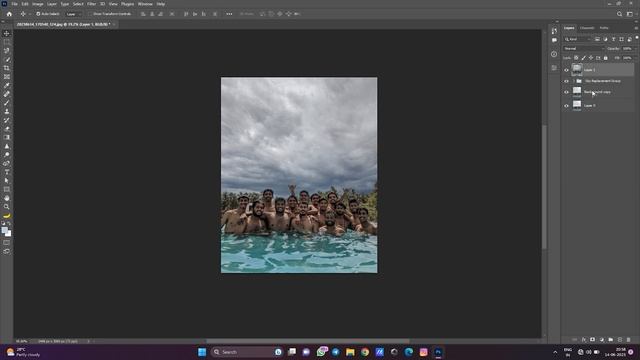Switch to the Paths tab
Screen dimensions: 640x360
point(604,28)
